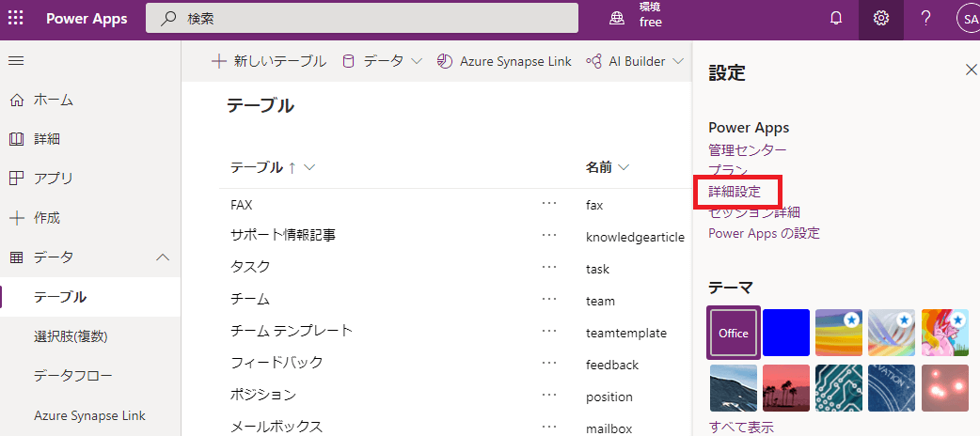Image resolution: width=980 pixels, height=436 pixels.
Task: Select アプリ in the left navigation
Action: [x=53, y=179]
